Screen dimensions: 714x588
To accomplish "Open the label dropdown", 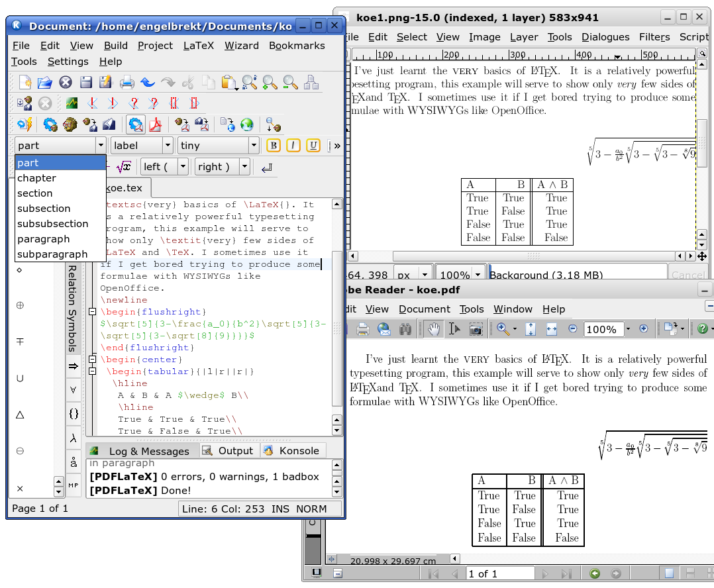I will tap(168, 145).
